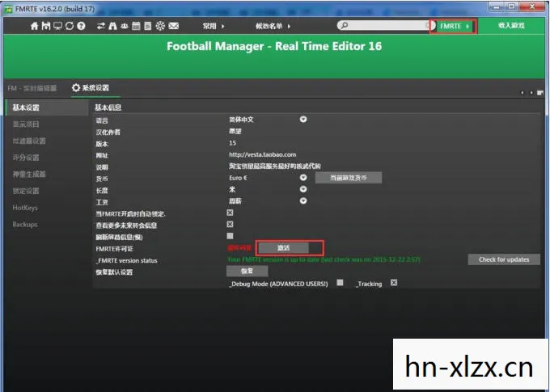Open the calendar icon in toolbar

point(136,26)
